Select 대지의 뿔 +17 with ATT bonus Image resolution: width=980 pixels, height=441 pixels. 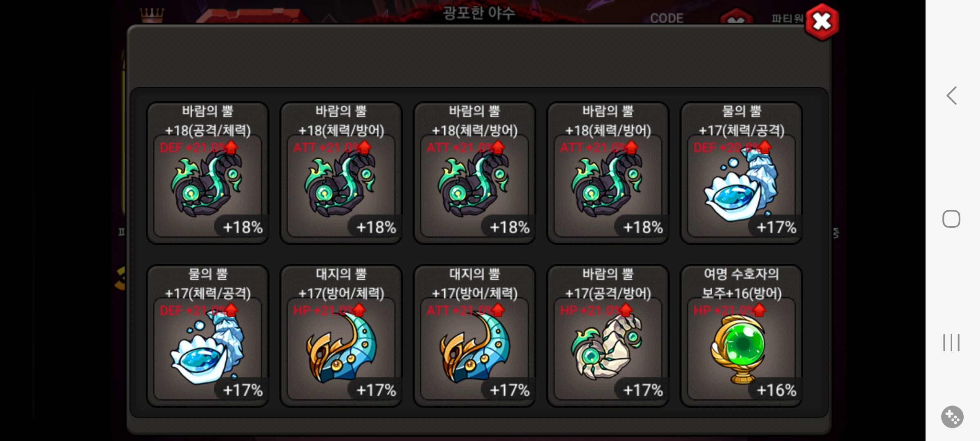474,336
